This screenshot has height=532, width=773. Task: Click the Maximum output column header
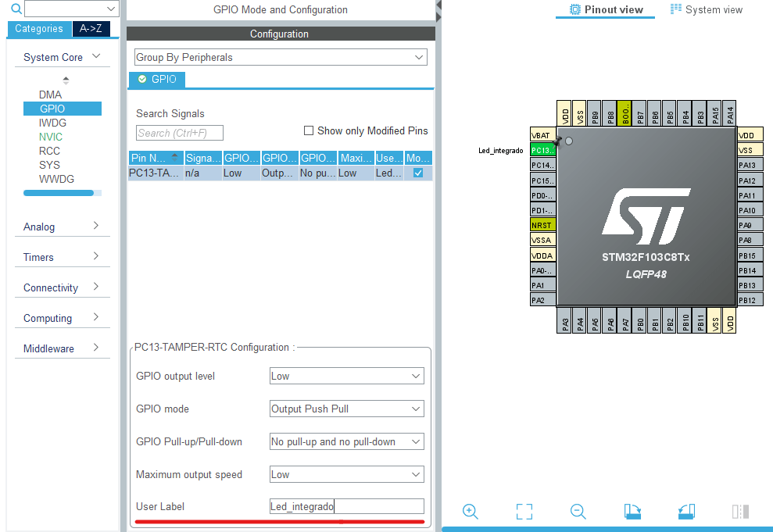coord(356,158)
